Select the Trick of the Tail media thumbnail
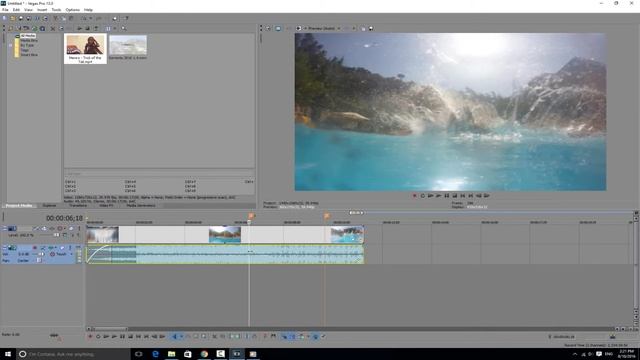Image resolution: width=640 pixels, height=360 pixels. (x=85, y=49)
